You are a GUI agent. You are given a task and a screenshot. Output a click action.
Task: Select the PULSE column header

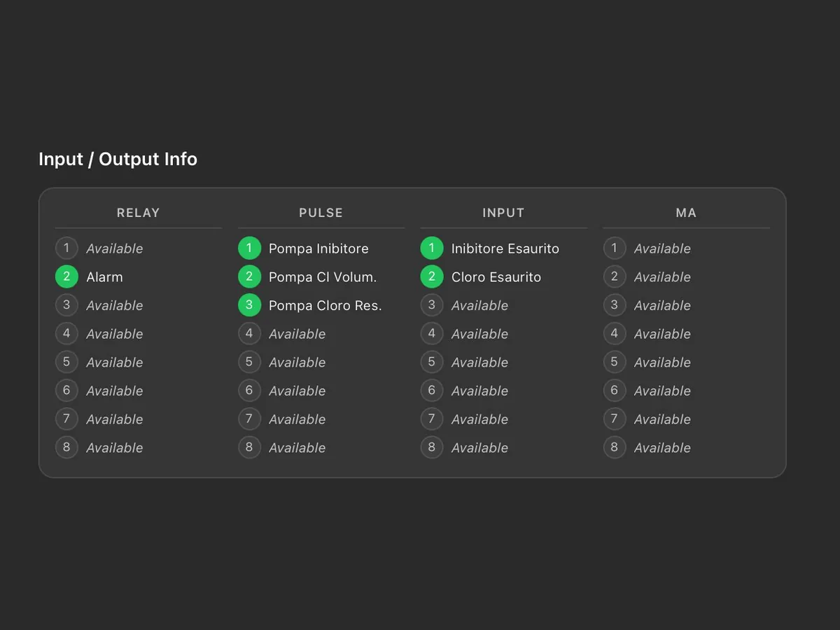click(321, 213)
